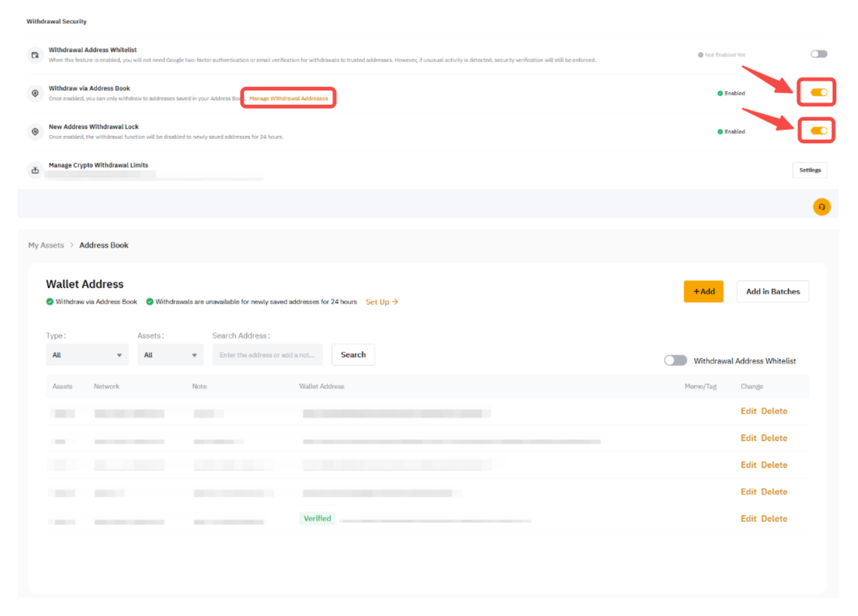Delete the first wallet address row
858x616 pixels.
774,411
